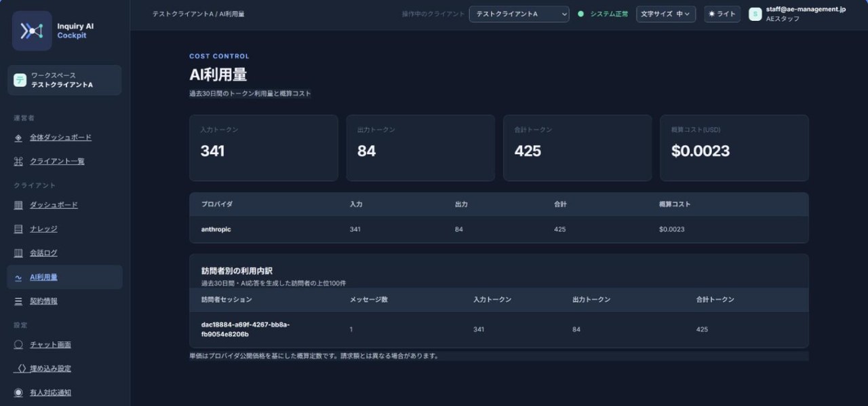Open 契約情報 page

pos(43,301)
